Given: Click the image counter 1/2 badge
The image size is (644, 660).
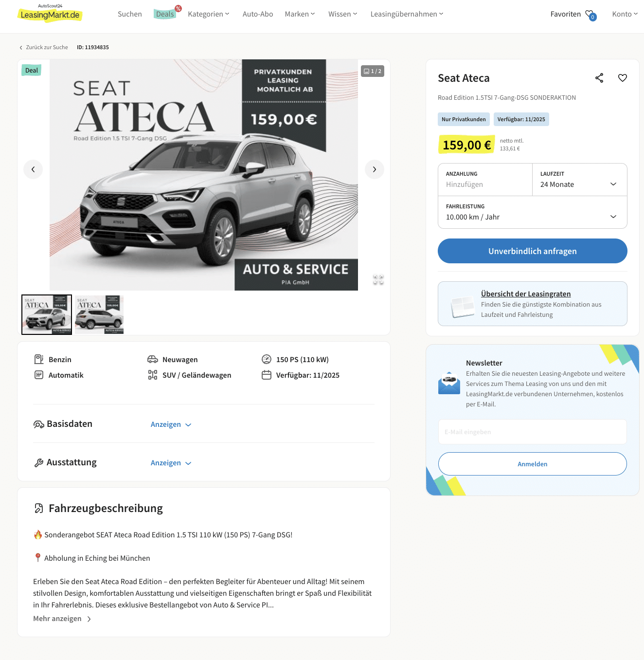Looking at the screenshot, I should 373,71.
